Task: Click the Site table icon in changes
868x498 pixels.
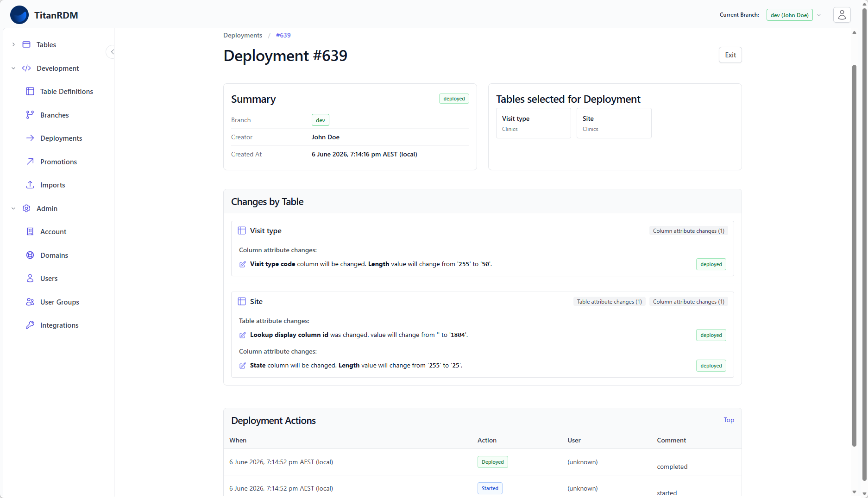Action: tap(242, 301)
